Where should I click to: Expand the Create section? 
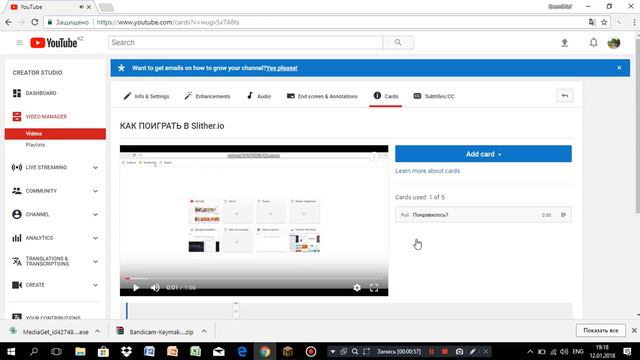95,285
